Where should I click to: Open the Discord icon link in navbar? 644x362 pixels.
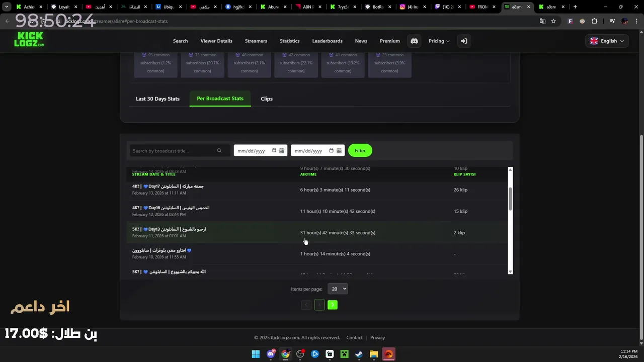414,41
